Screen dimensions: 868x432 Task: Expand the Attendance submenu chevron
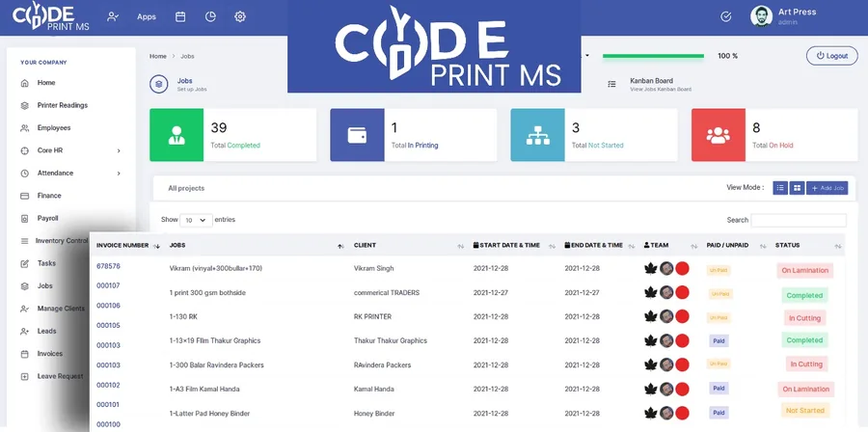pos(119,174)
